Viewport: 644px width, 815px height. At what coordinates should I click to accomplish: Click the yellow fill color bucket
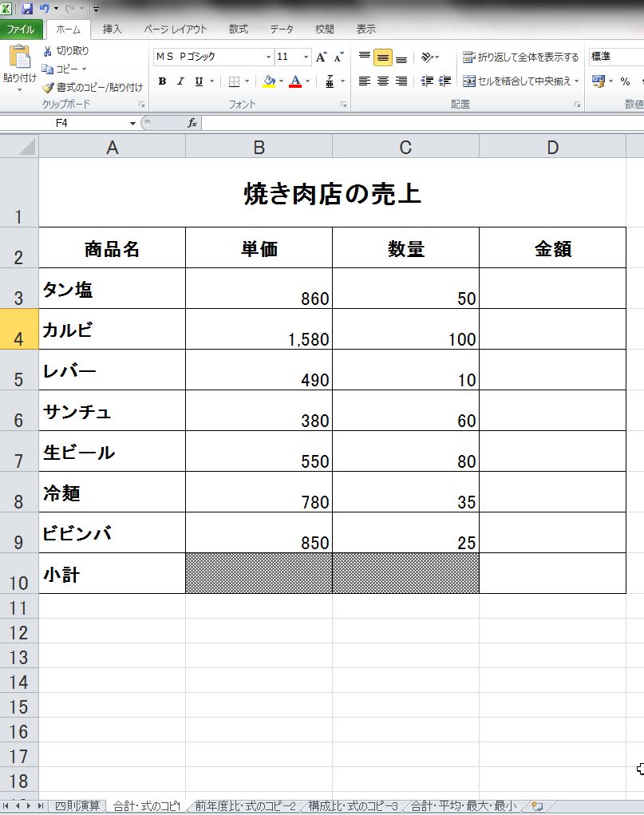(x=269, y=81)
